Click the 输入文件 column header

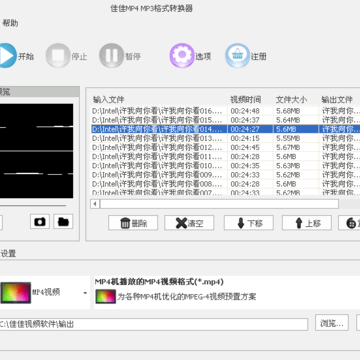click(109, 99)
